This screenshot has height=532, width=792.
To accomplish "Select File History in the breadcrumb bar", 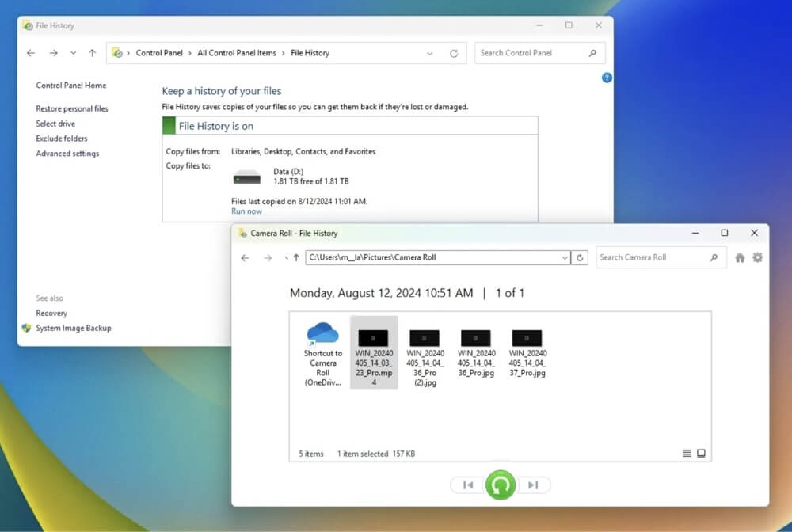I will pos(310,53).
